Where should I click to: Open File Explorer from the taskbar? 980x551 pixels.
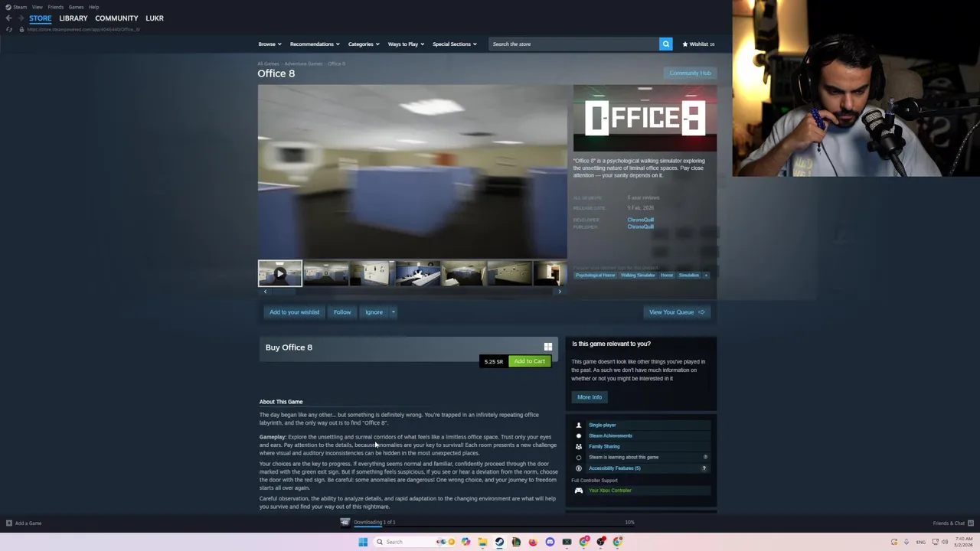(x=482, y=542)
